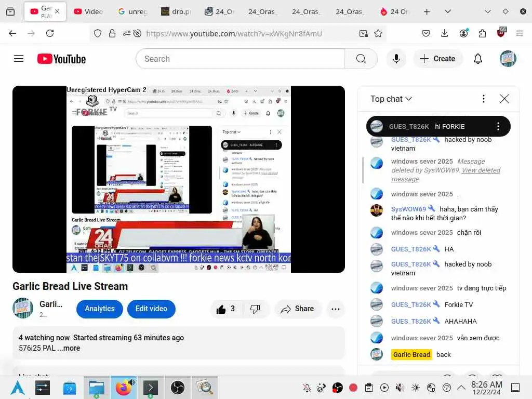Open the clipboard tray icon
This screenshot has width=532, height=399.
click(x=369, y=388)
